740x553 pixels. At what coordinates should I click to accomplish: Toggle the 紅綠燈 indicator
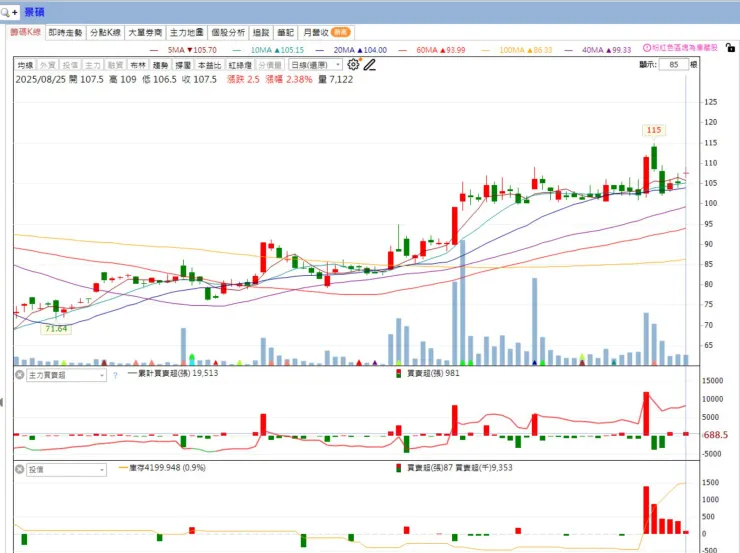(x=240, y=65)
